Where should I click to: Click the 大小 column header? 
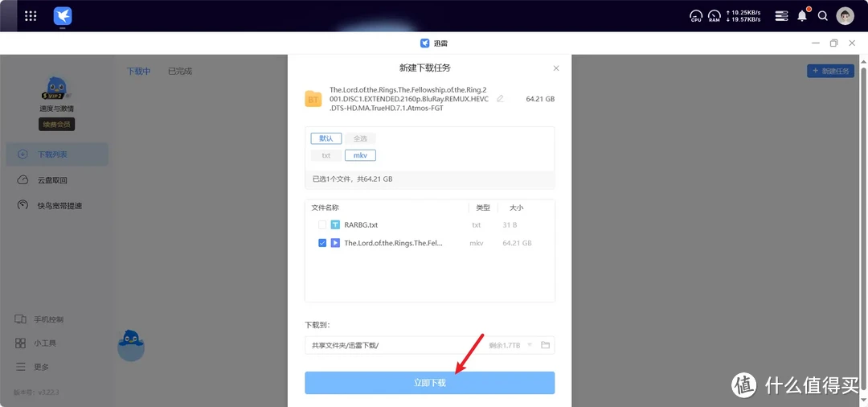(517, 208)
